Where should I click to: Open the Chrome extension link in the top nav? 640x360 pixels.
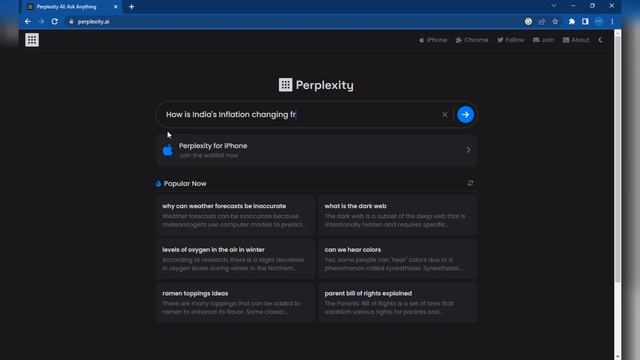472,40
